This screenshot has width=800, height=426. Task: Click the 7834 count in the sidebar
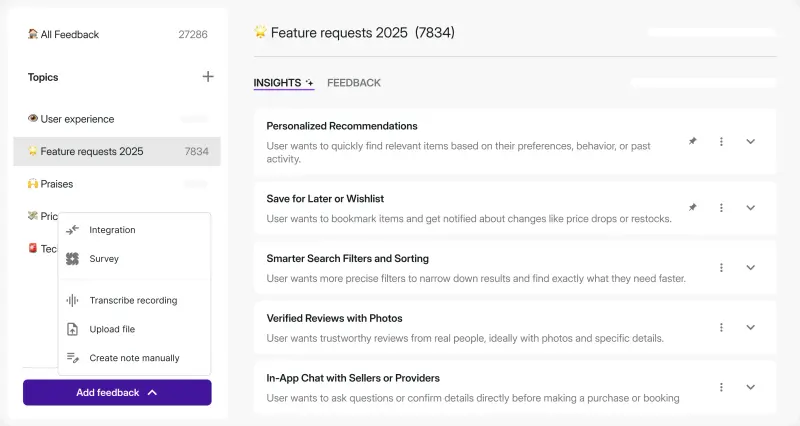(x=196, y=151)
